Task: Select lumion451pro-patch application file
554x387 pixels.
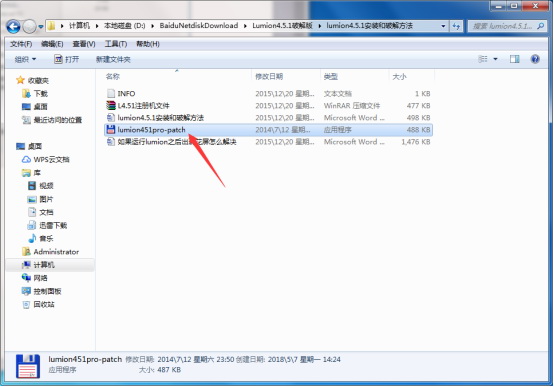Action: [269, 130]
